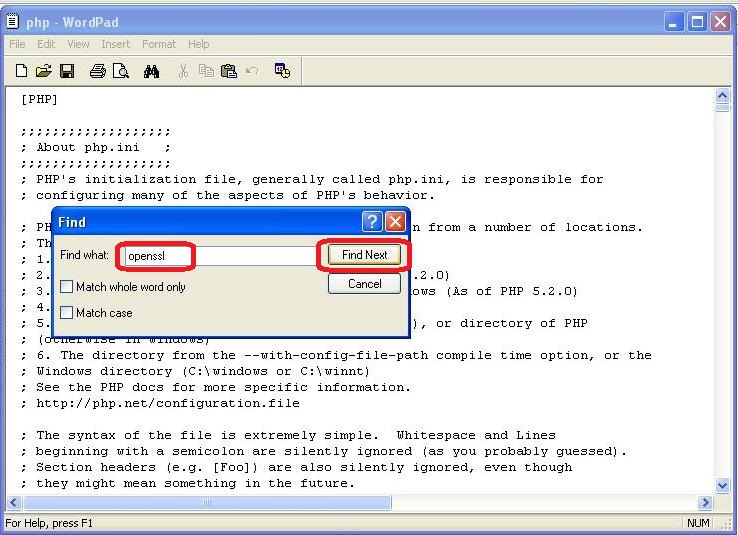Click the vertical scrollbar thumb

[722, 108]
